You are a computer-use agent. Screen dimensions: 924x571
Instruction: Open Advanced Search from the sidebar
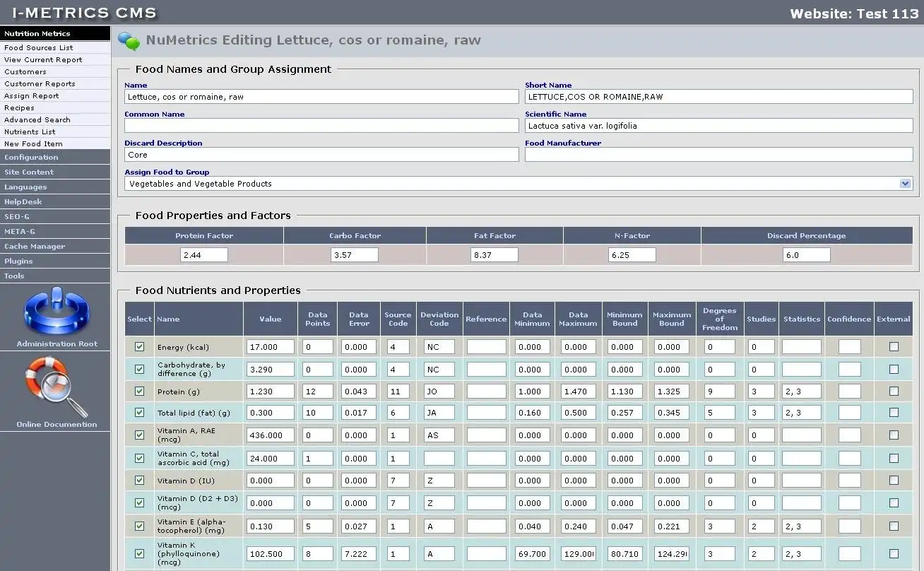pyautogui.click(x=37, y=120)
